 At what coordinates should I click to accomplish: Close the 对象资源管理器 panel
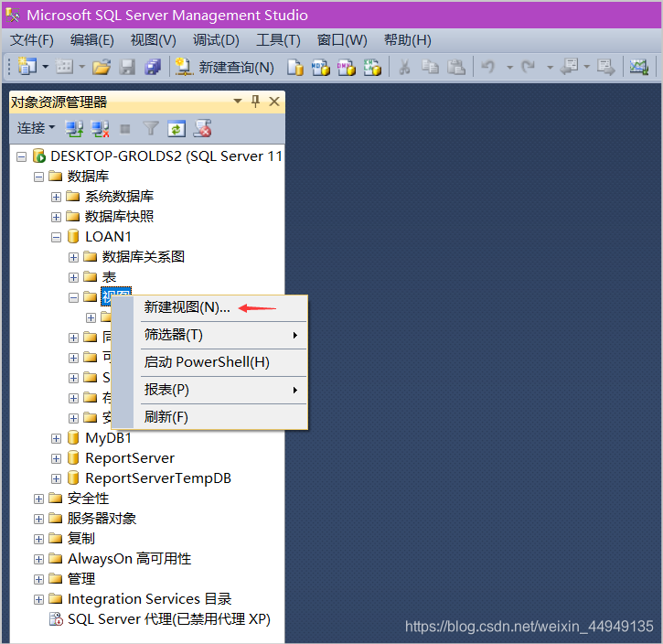[x=274, y=102]
